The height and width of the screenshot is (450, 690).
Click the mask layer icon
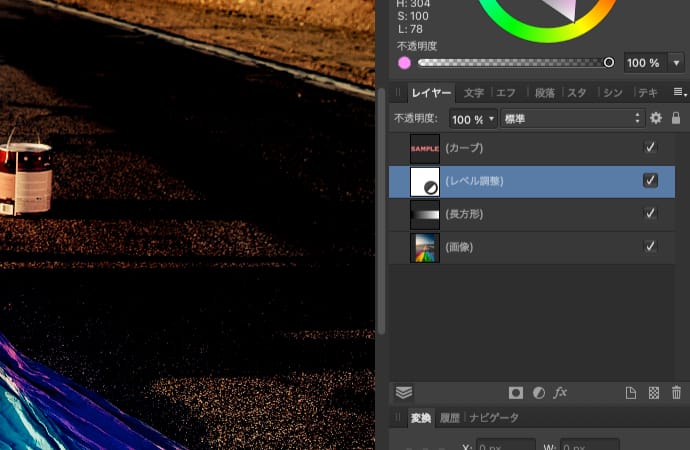click(x=516, y=393)
